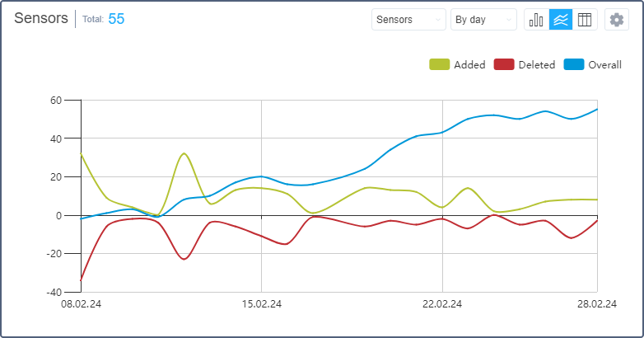Select the 22.02.24 date axis label
644x338 pixels.
tap(442, 303)
